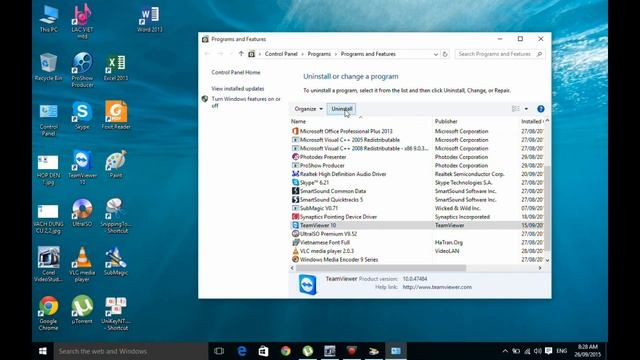Open the Organize dropdown menu

tap(308, 109)
